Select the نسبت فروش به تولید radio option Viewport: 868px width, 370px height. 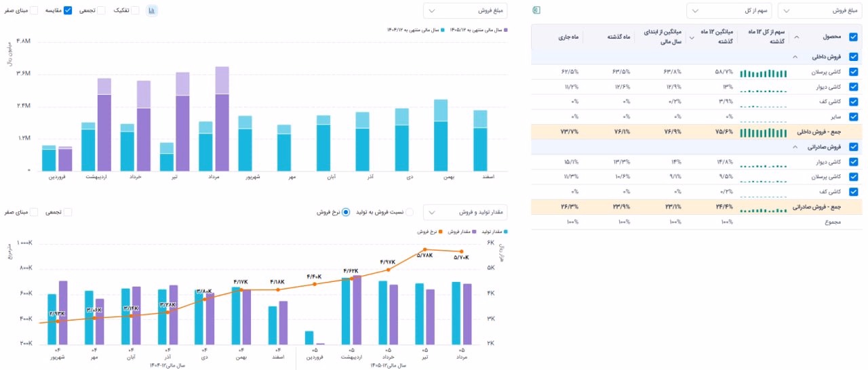[x=409, y=212]
